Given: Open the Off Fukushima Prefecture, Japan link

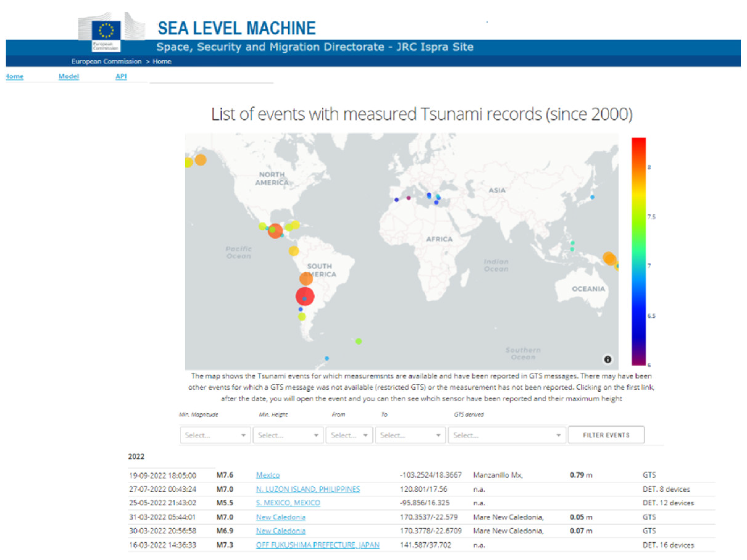Looking at the screenshot, I should (x=317, y=545).
